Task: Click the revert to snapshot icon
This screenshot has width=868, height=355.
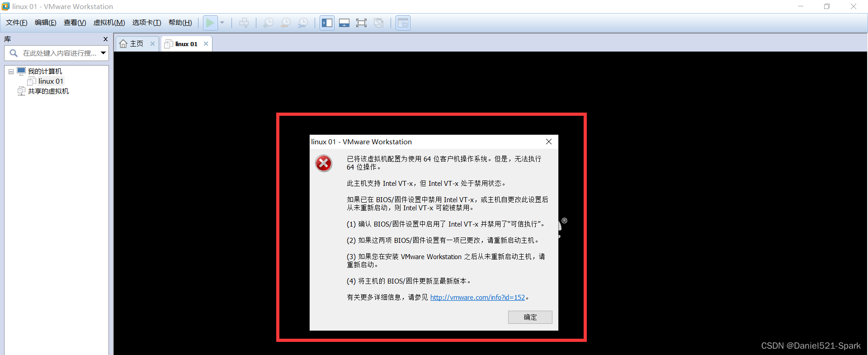Action: pyautogui.click(x=286, y=23)
